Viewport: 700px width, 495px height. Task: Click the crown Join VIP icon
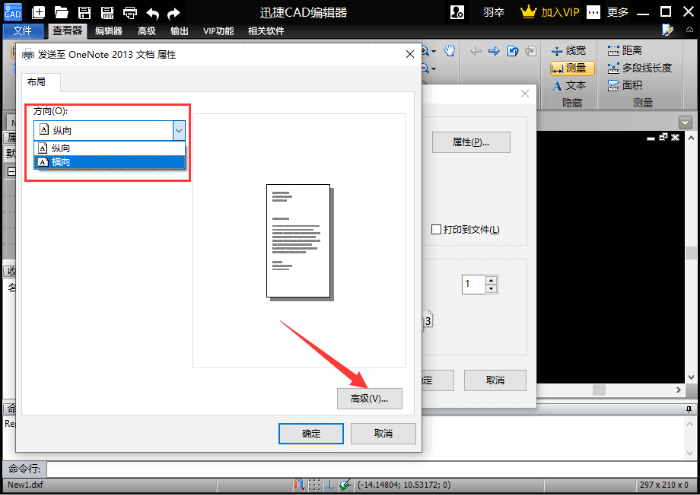528,12
